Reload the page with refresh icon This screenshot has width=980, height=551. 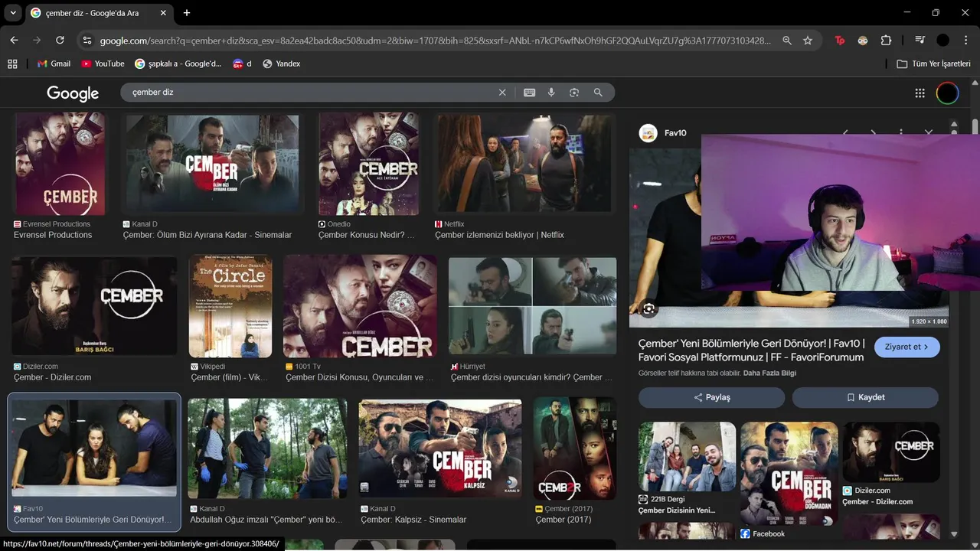(60, 41)
